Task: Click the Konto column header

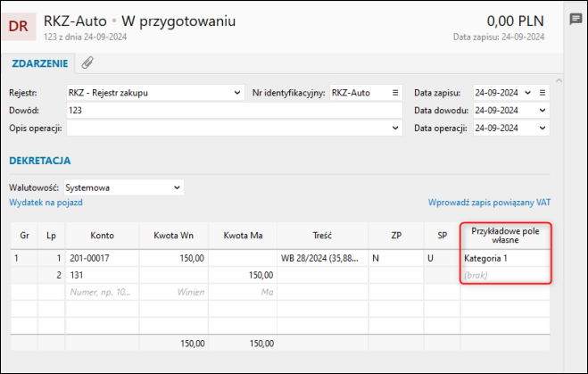Action: [102, 236]
